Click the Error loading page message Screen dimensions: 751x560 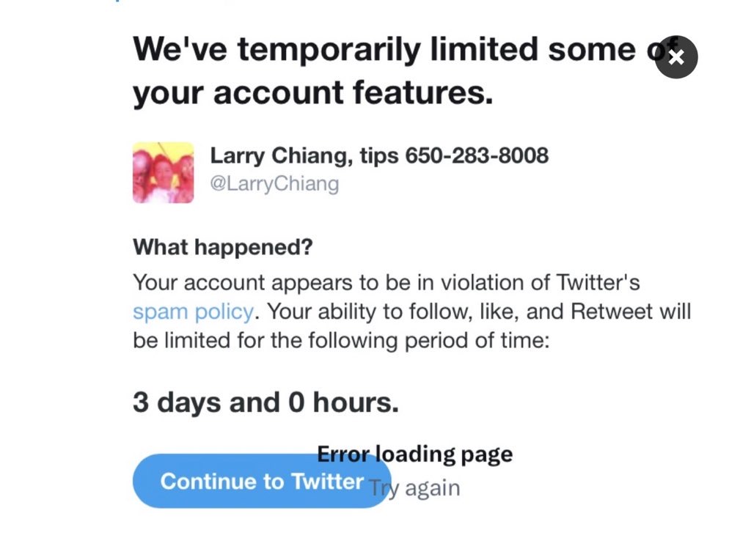[415, 454]
